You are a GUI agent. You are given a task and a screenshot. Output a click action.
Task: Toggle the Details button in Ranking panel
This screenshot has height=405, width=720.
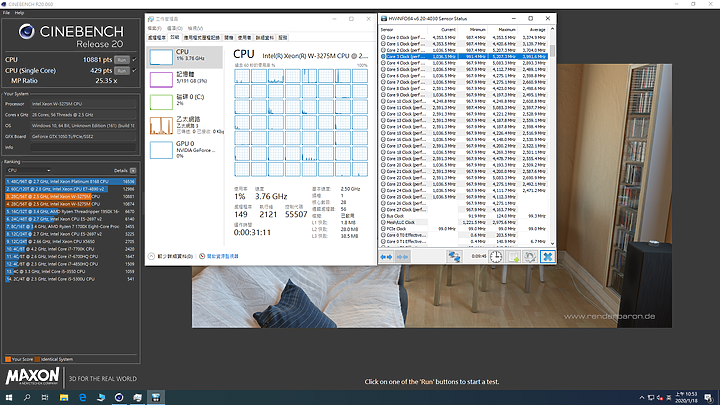coord(133,170)
